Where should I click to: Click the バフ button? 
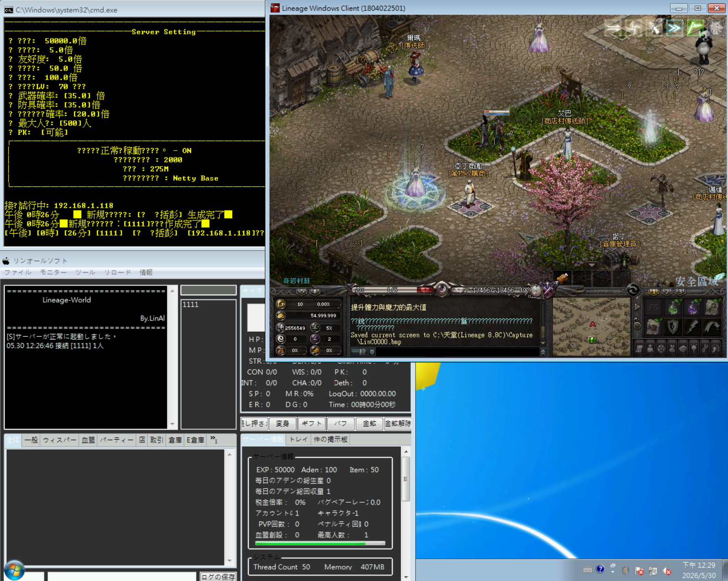click(x=341, y=424)
